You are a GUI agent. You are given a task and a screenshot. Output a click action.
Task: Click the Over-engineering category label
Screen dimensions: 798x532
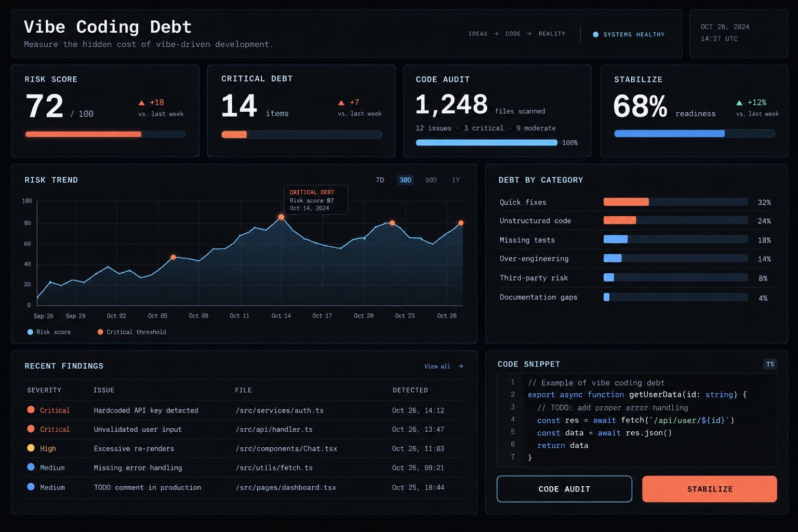click(x=534, y=259)
